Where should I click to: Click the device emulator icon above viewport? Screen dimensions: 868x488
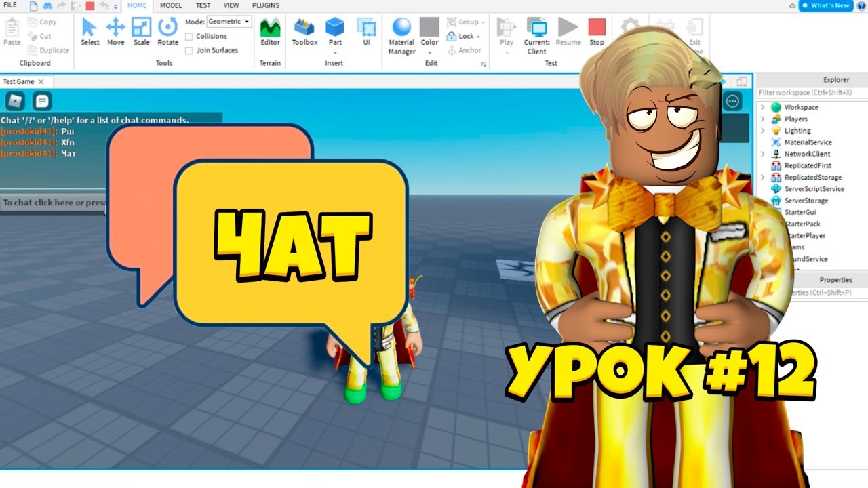(x=742, y=81)
